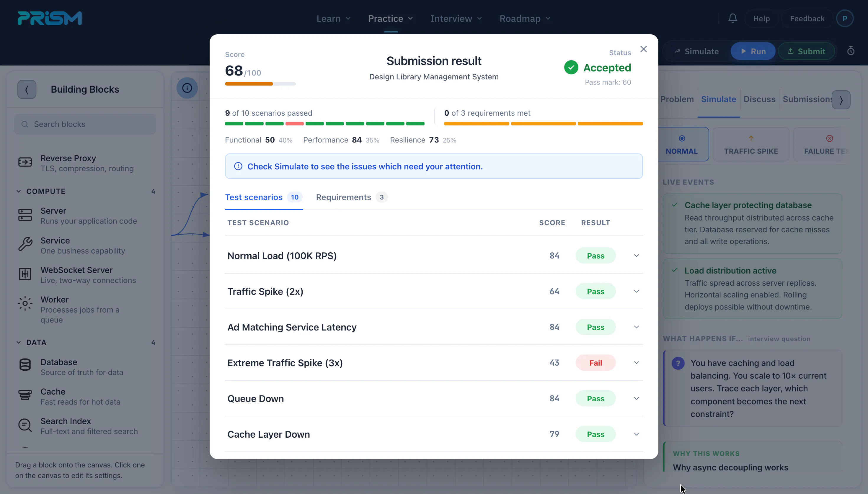Open the Roadmap dropdown menu

coord(525,18)
